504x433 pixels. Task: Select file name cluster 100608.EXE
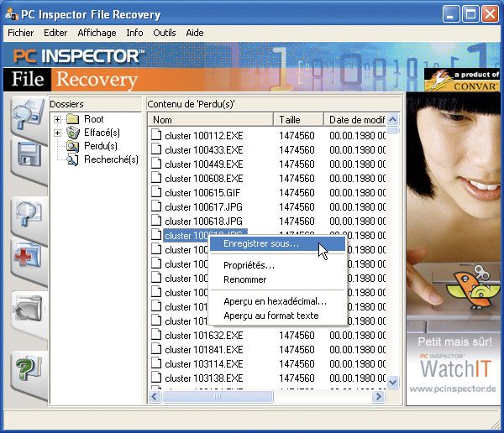(x=204, y=179)
